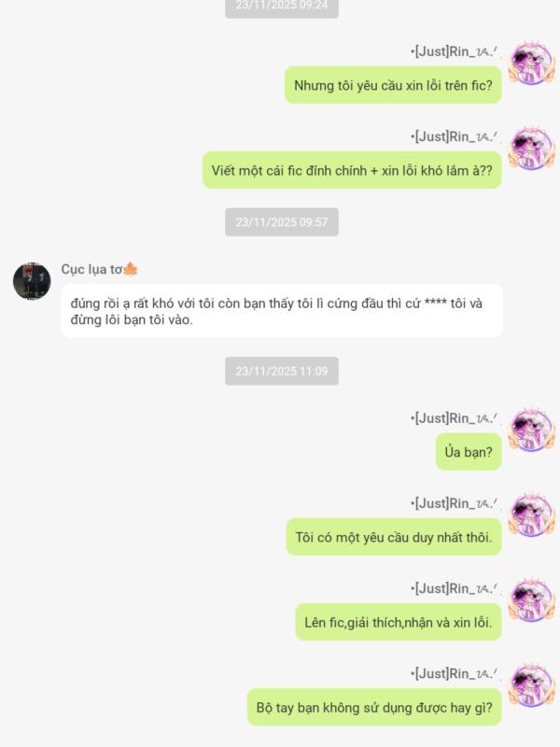
Task: Open Rin's avatar beside 'Nhưng tôi yêu cầu' message
Action: tap(531, 63)
